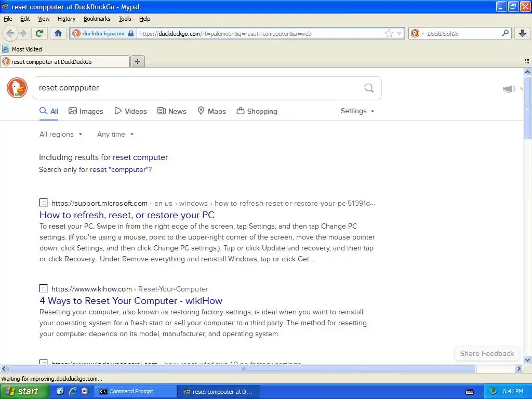The width and height of the screenshot is (532, 399).
Task: Open the Settings dropdown
Action: click(x=357, y=111)
